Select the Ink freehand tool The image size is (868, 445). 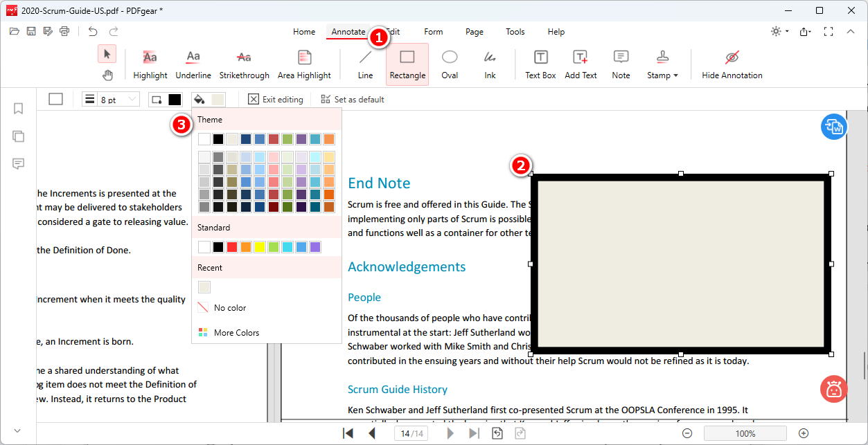click(x=490, y=62)
